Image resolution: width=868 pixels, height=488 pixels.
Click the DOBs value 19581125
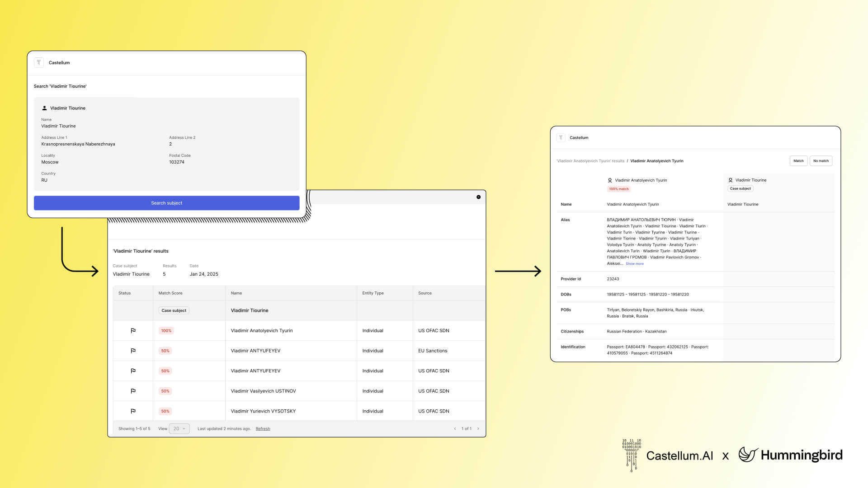tap(648, 295)
